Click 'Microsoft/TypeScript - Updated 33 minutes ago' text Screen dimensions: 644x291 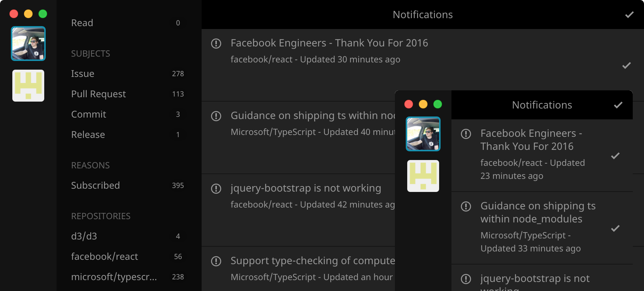coord(531,242)
